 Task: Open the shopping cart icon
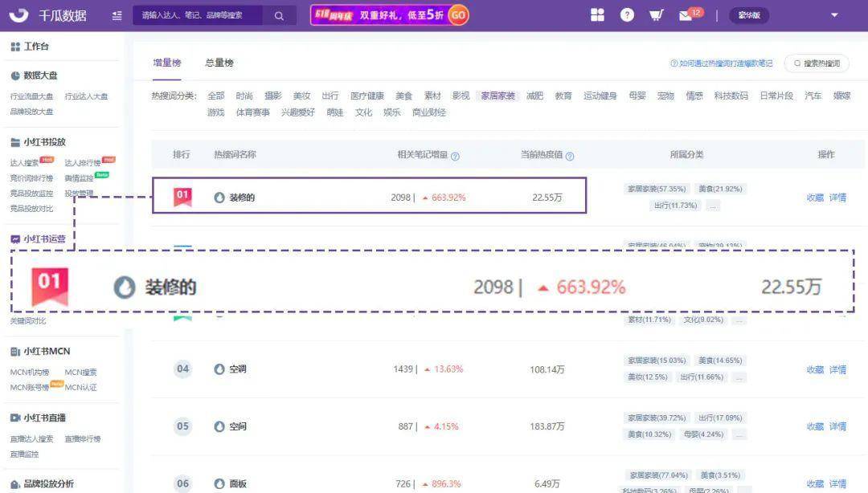656,15
